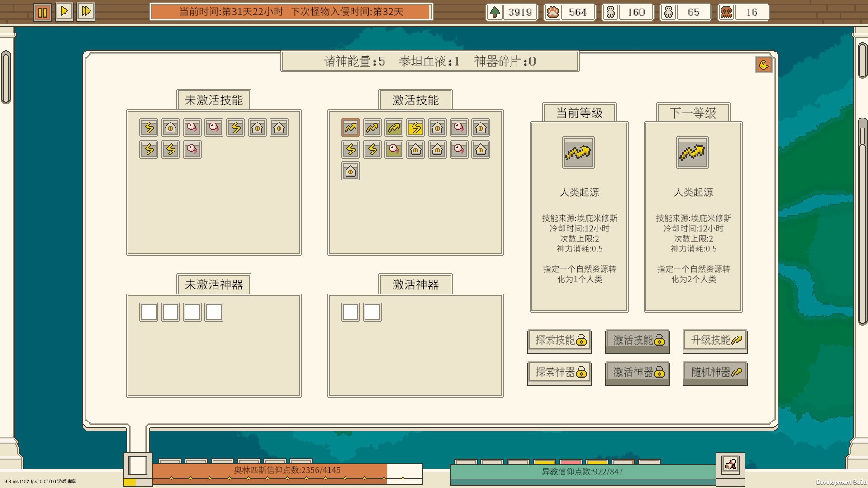This screenshot has width=868, height=488.
Task: Select the green-background arrow skill in 激活技能
Action: [394, 128]
